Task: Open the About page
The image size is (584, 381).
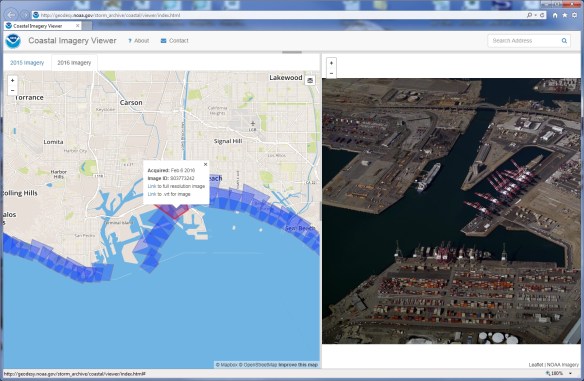Action: point(139,41)
